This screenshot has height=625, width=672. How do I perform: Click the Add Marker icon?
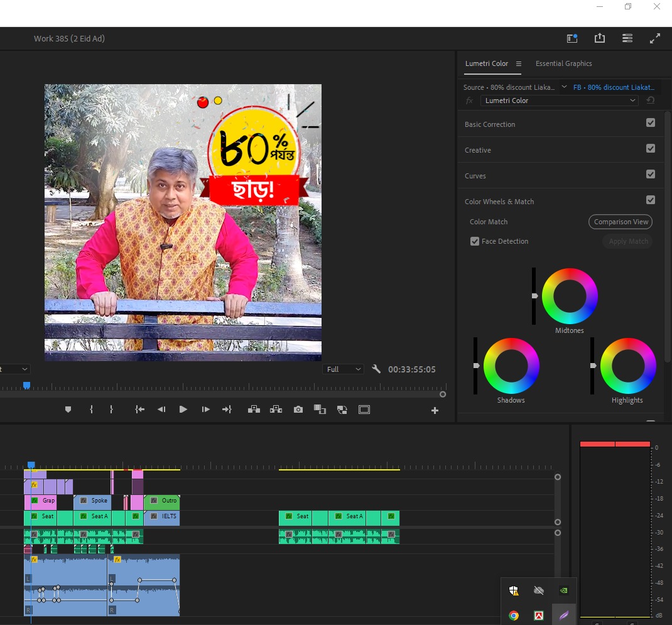tap(68, 410)
